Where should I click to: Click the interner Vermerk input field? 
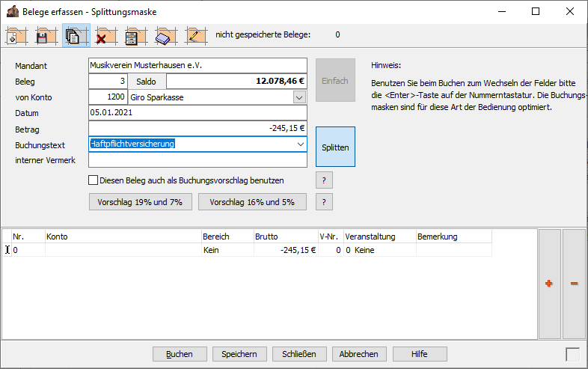click(x=197, y=159)
